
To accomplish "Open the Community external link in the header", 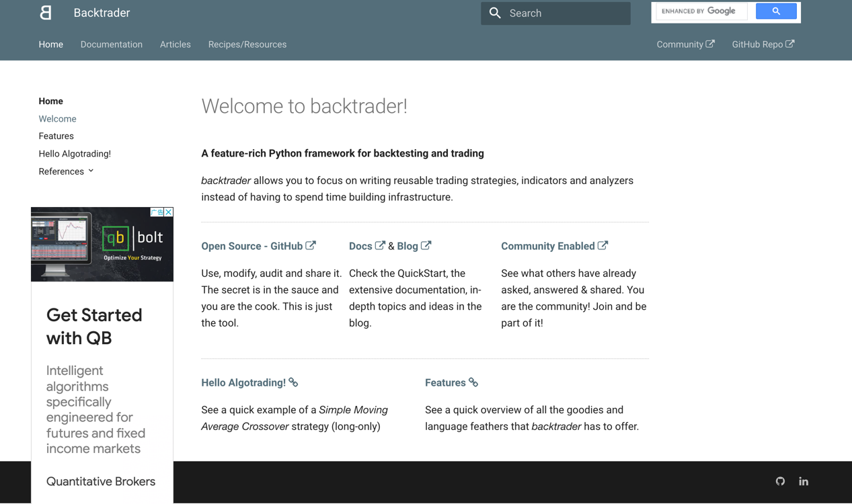I will [685, 44].
